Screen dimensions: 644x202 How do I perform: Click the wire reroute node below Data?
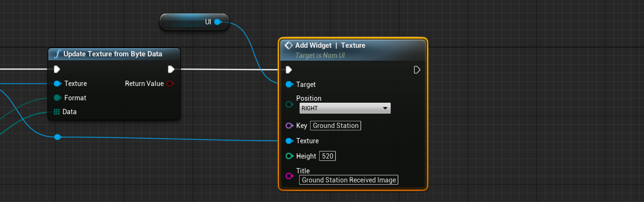[x=57, y=137]
